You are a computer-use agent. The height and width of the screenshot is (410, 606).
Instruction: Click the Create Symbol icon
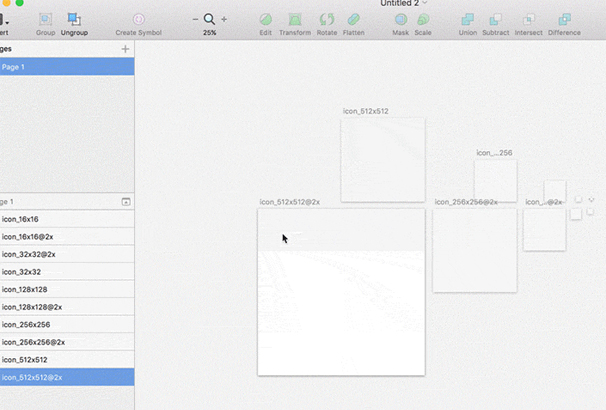138,20
